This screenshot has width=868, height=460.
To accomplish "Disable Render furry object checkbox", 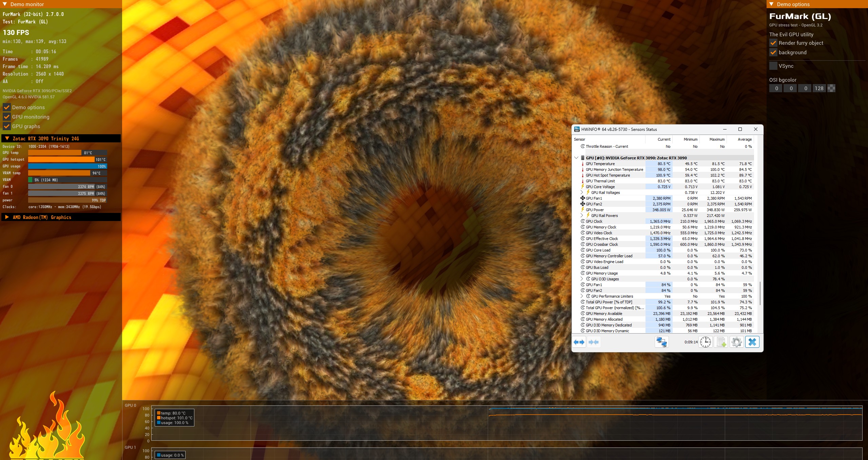I will click(x=773, y=43).
